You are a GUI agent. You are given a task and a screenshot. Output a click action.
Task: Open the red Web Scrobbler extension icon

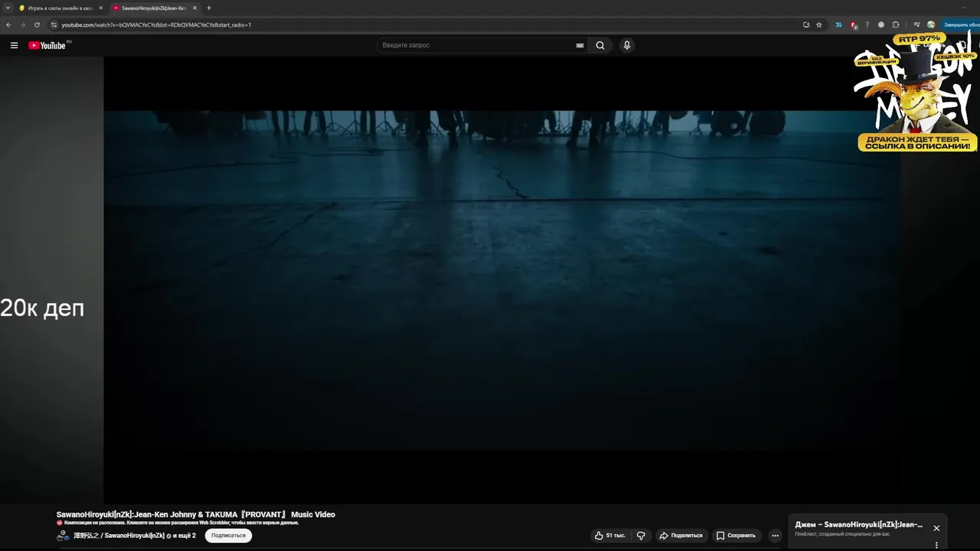[854, 24]
